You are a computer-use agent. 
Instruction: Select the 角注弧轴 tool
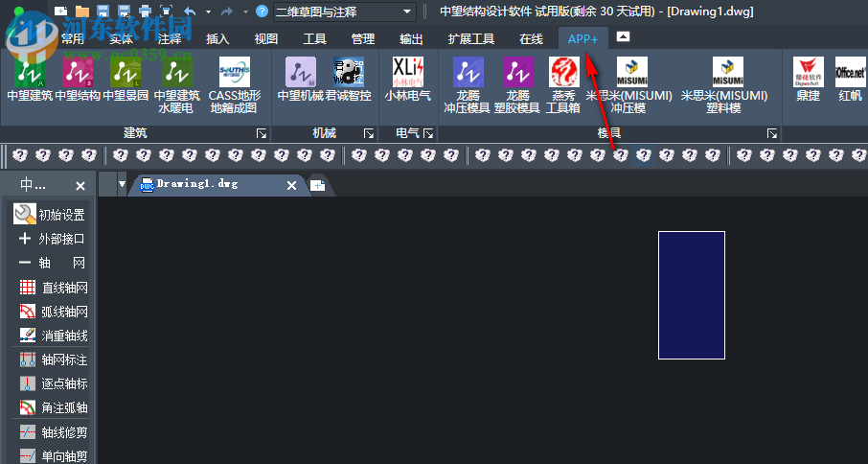(x=54, y=408)
